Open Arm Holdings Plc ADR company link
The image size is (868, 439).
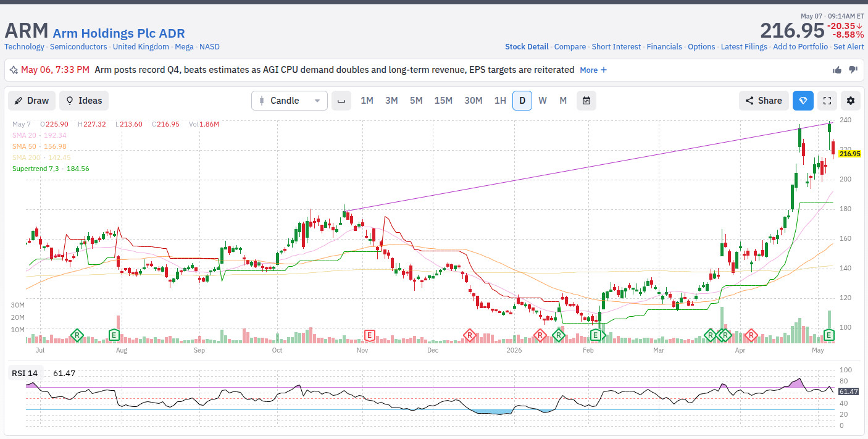point(119,33)
